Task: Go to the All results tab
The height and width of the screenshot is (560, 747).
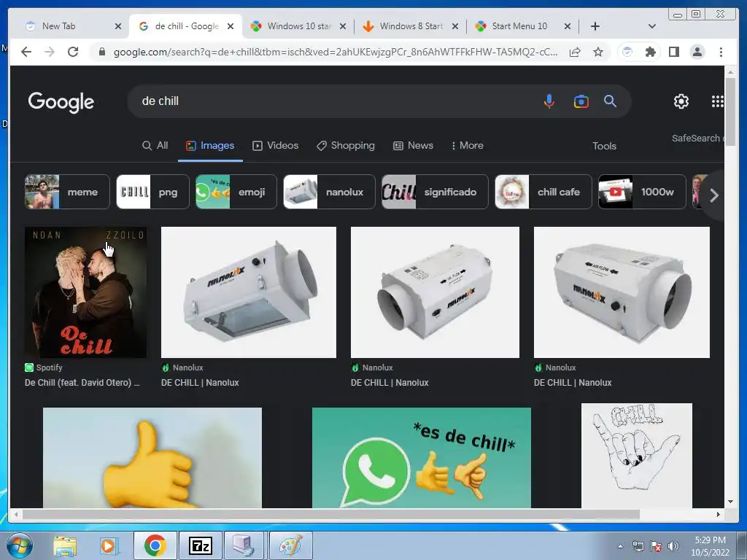Action: 155,146
